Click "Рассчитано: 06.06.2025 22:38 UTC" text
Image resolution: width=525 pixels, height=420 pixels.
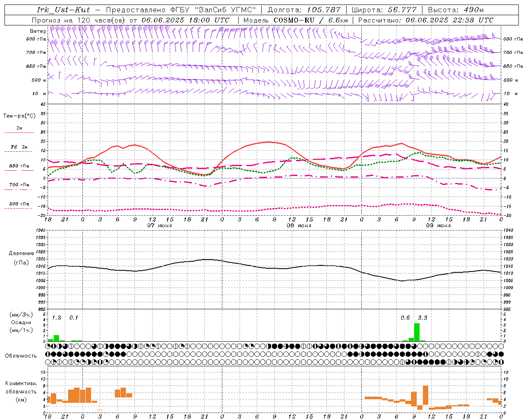pos(426,20)
